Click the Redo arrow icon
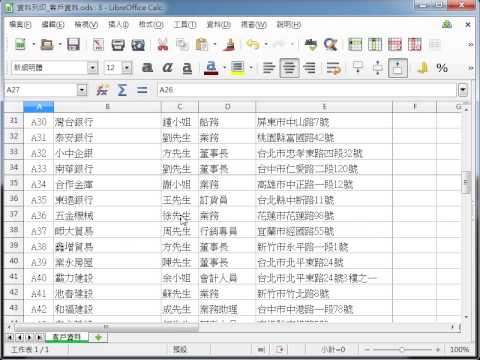This screenshot has width=480, height=360. pyautogui.click(x=279, y=44)
